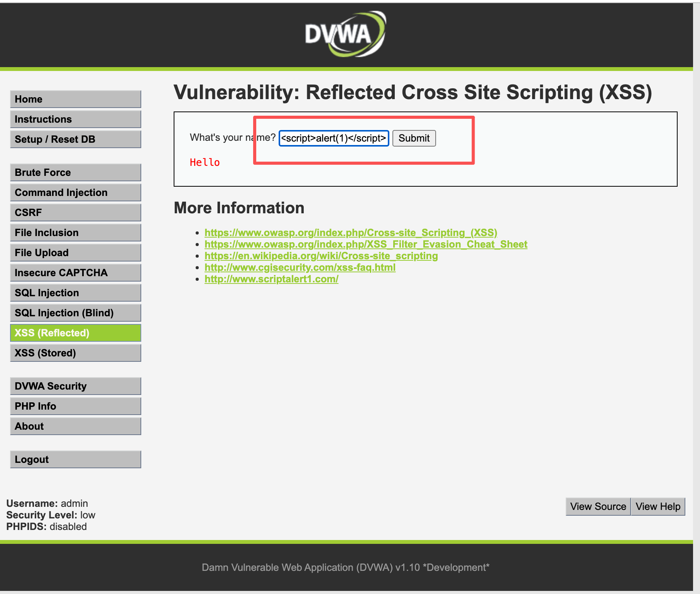Click the red Hello output text
This screenshot has width=700, height=594.
[205, 162]
